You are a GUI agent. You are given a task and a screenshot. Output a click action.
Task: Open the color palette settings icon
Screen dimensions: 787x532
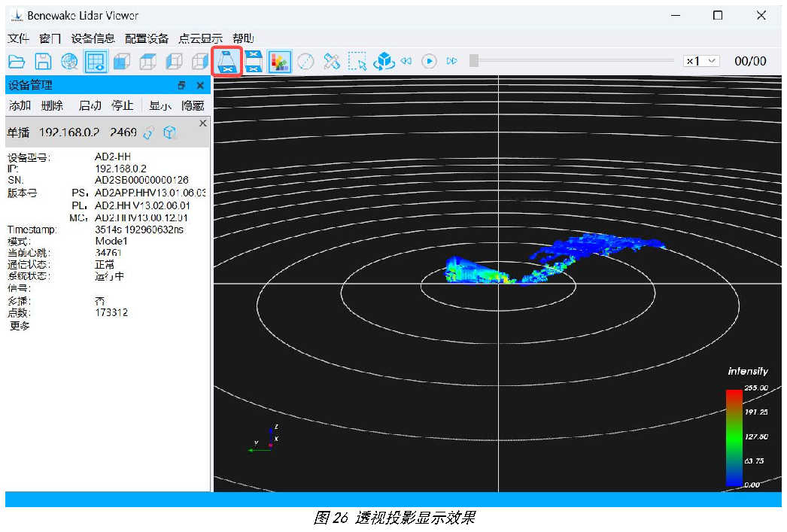pos(280,62)
